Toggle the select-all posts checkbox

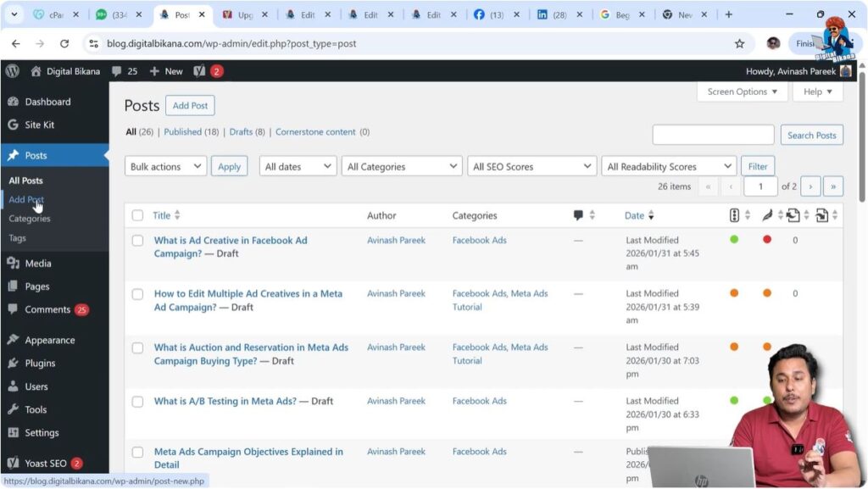(x=137, y=215)
